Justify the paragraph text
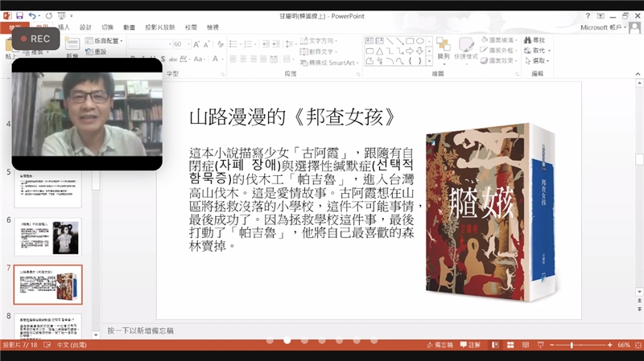 (263, 59)
